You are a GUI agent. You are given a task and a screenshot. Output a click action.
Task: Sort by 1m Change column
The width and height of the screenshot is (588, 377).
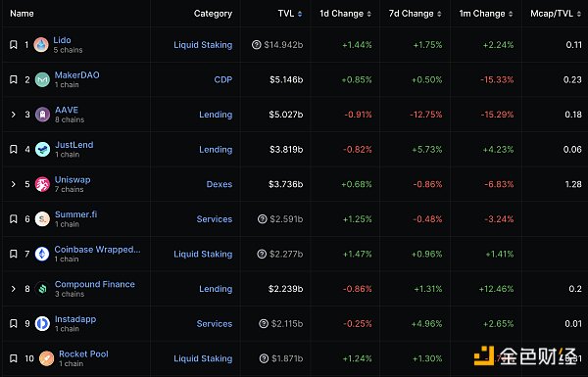coord(486,14)
